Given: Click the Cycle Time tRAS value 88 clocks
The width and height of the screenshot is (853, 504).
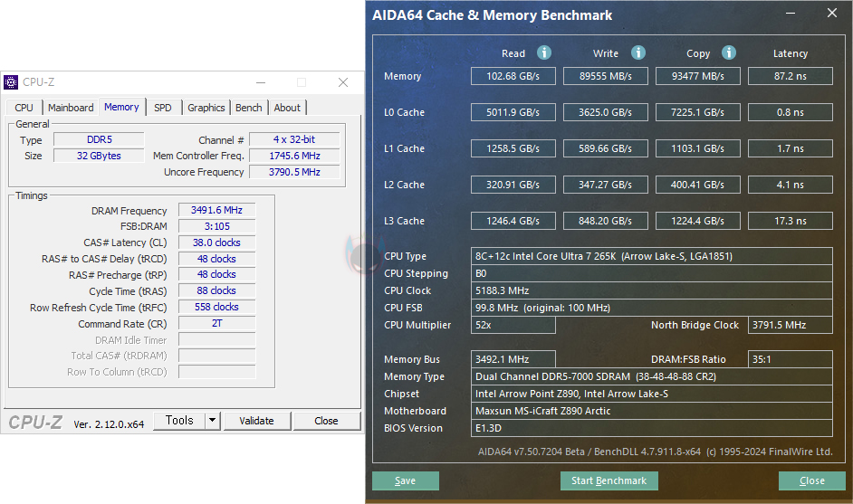Looking at the screenshot, I should pyautogui.click(x=216, y=290).
